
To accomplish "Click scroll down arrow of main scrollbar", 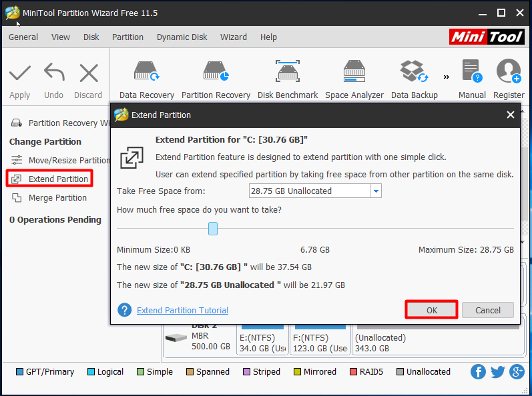I will pos(523,242).
